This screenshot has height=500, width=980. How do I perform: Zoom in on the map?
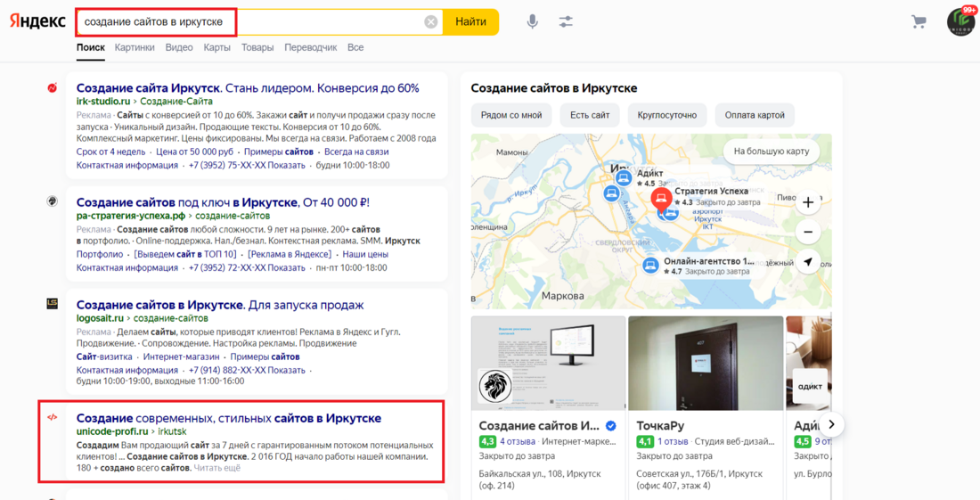pos(807,202)
